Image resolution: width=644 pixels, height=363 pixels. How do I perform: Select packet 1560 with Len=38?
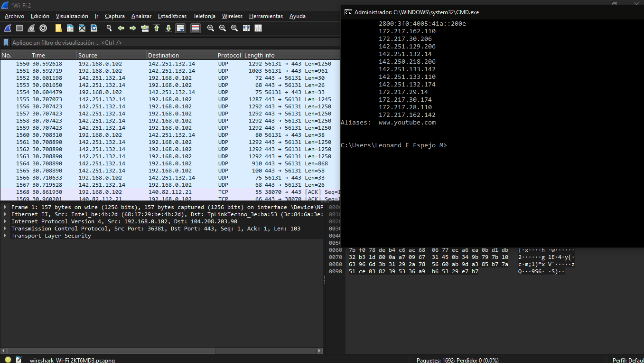pyautogui.click(x=170, y=134)
